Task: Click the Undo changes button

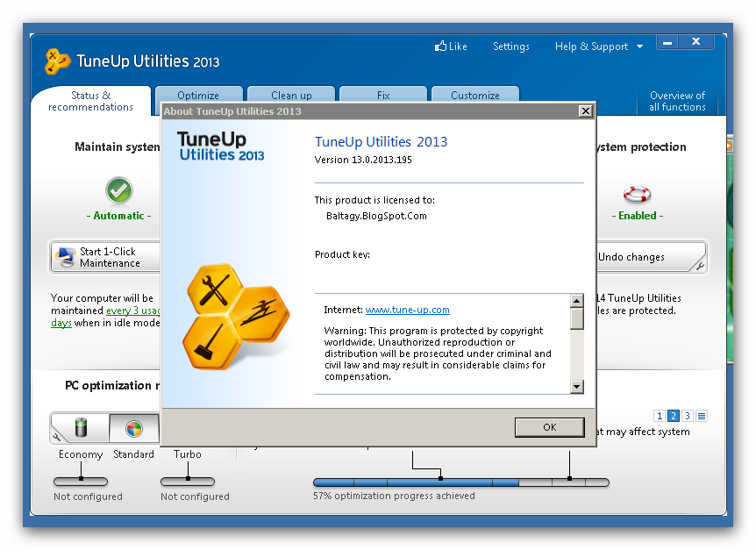Action: [x=652, y=257]
